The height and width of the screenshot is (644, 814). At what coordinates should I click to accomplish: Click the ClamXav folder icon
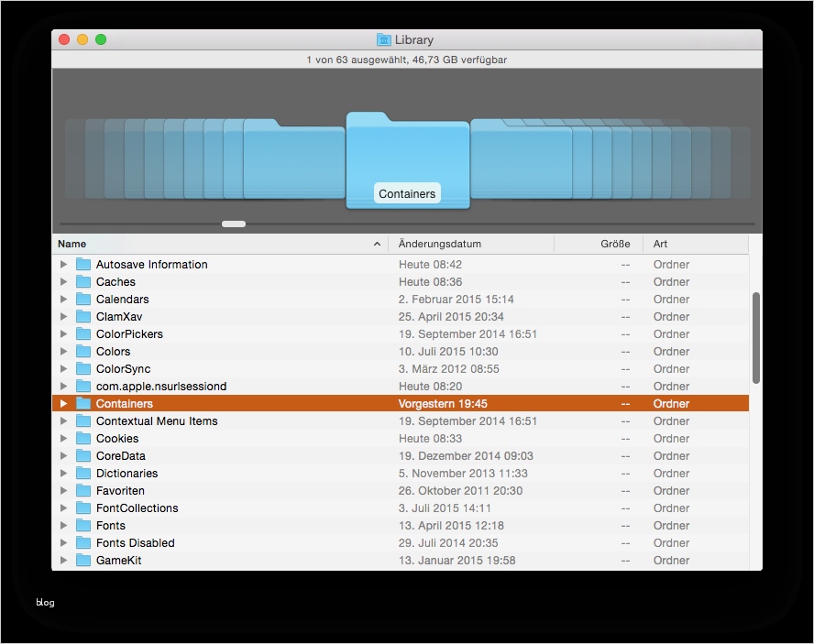point(83,317)
